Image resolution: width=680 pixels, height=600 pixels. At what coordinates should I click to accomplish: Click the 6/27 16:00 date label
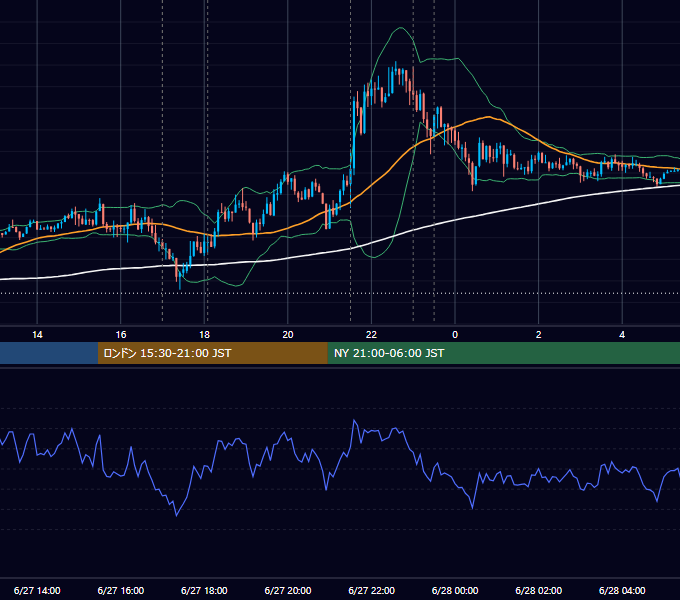point(121,590)
